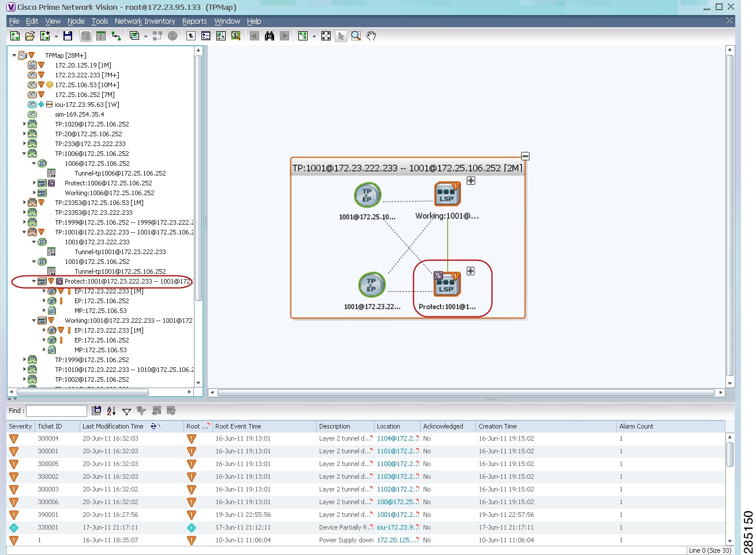Click the map aggregation toolbar icon

click(221, 36)
